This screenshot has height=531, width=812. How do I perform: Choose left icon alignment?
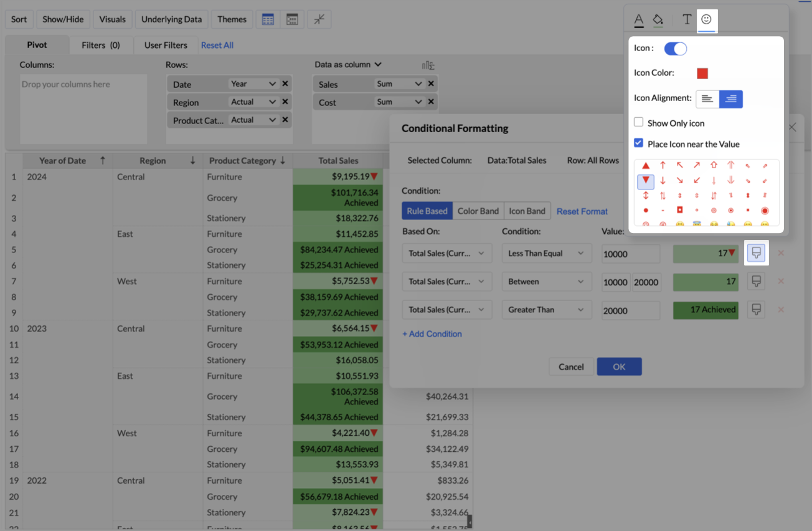[707, 99]
